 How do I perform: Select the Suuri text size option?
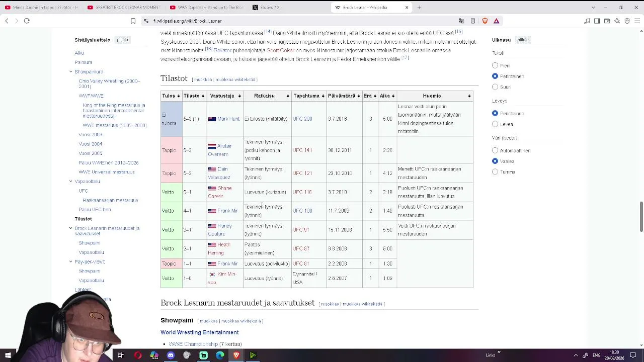(495, 87)
